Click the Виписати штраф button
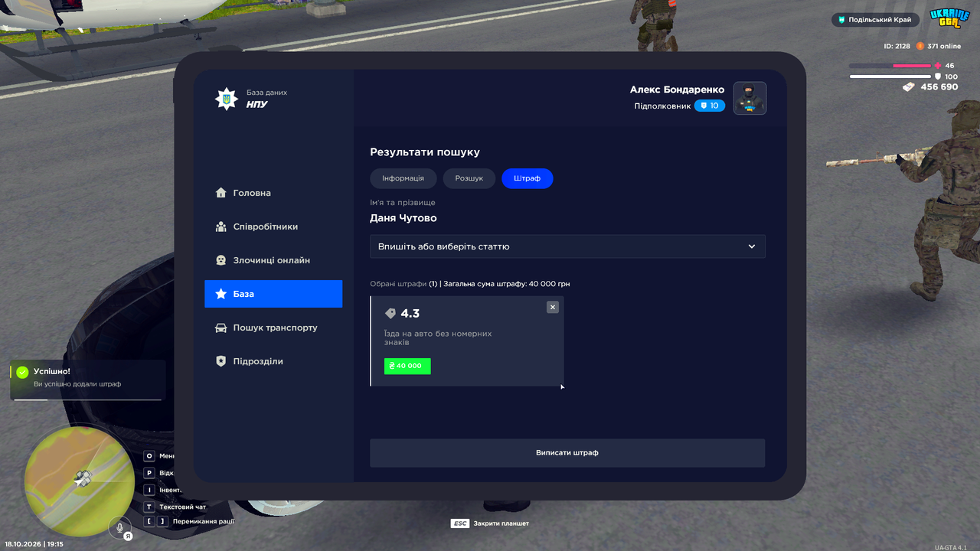The width and height of the screenshot is (980, 551). point(567,453)
